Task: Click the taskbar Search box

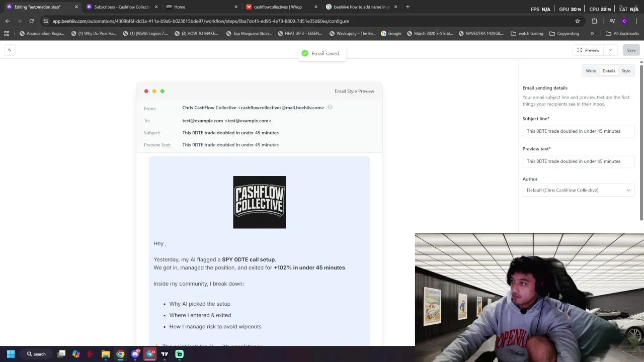Action: (36, 354)
